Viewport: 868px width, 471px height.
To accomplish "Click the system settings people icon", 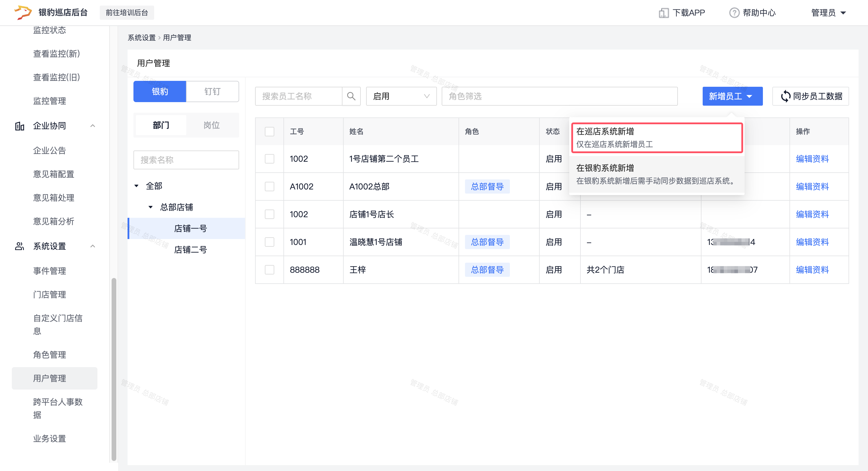I will (19, 246).
